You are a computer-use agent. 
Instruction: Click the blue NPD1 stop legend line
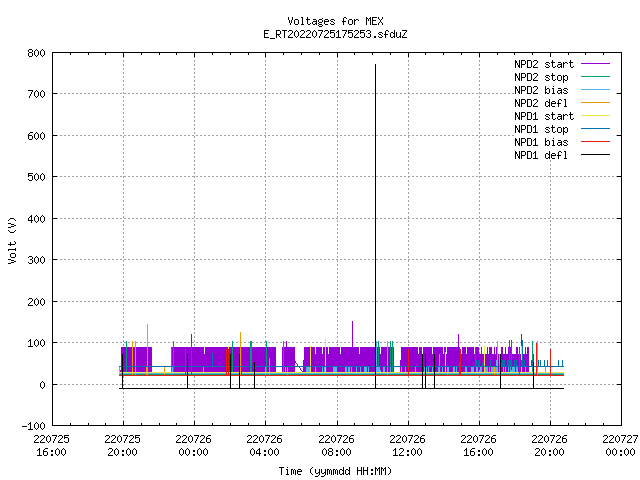pyautogui.click(x=595, y=129)
